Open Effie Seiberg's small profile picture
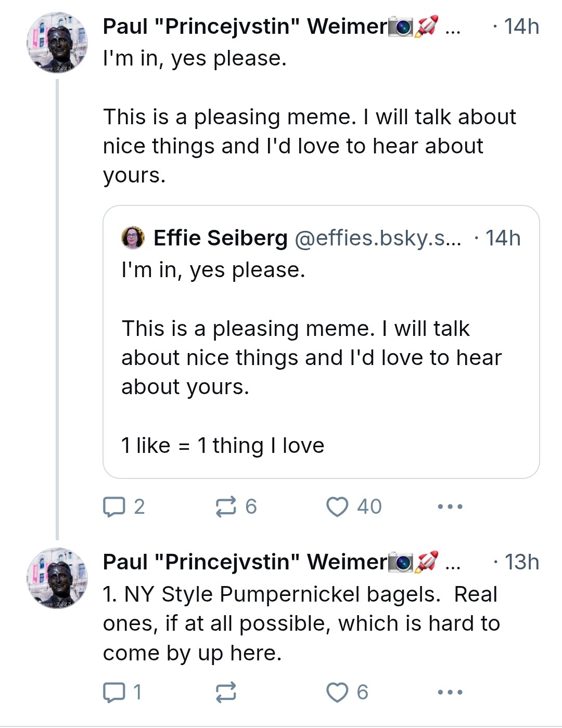This screenshot has width=562, height=728. 133,238
